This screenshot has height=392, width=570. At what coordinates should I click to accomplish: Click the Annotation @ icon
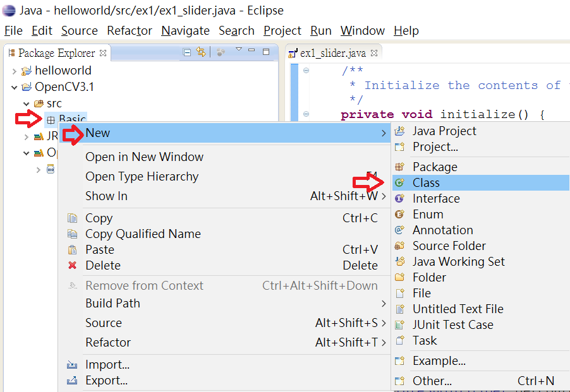coord(399,230)
